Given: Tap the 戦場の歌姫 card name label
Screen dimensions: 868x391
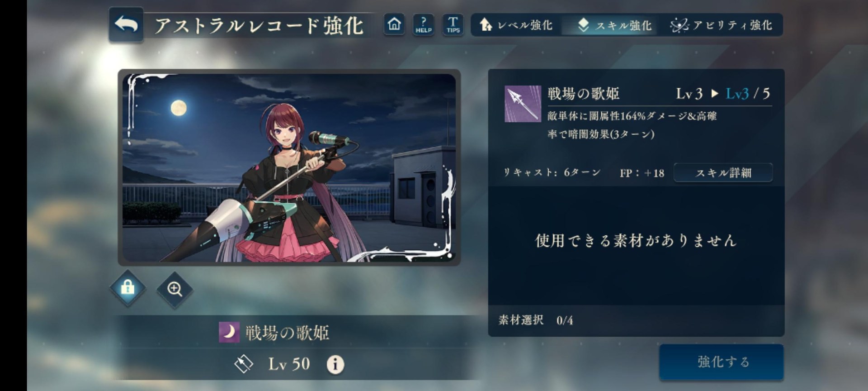Looking at the screenshot, I should [287, 333].
